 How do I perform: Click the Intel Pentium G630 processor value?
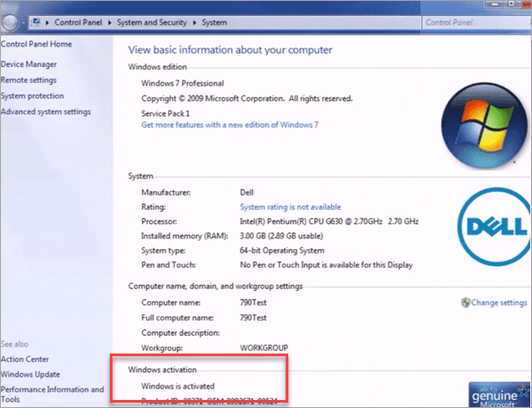click(329, 221)
